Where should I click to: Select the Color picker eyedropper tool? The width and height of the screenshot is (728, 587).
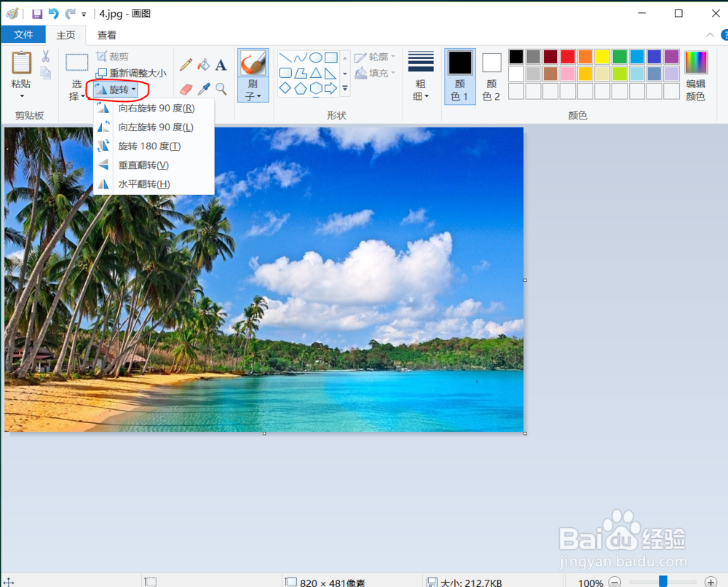click(x=203, y=89)
